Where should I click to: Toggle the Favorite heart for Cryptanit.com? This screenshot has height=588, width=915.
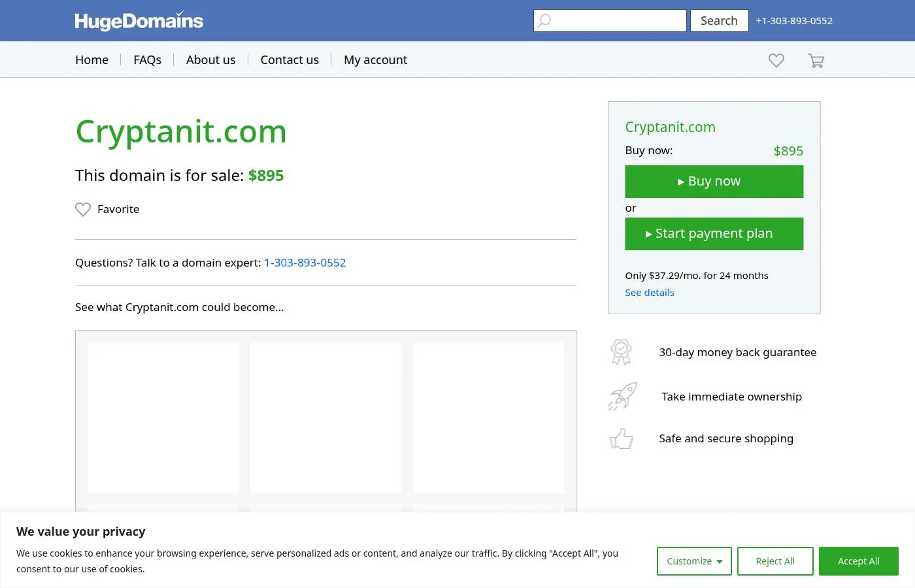83,209
